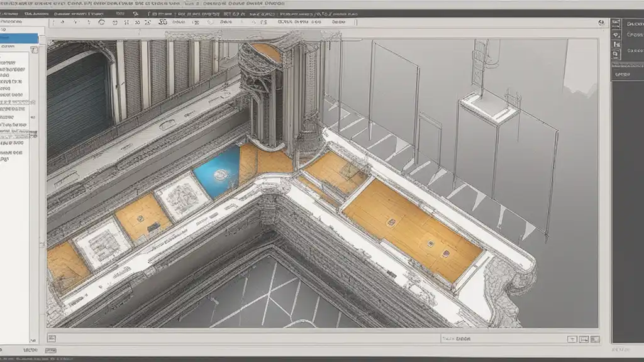This screenshot has height=362, width=644.
Task: Click the last view button at bottom right
Action: point(595,339)
